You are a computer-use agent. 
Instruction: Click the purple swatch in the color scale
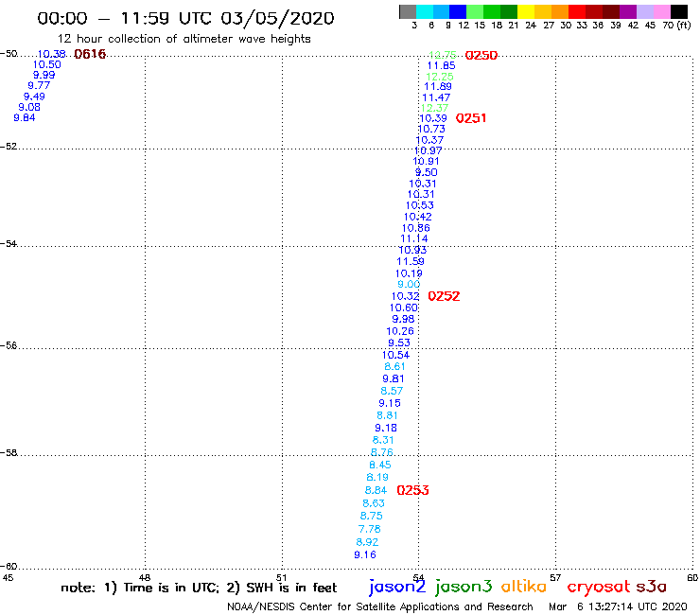tap(628, 12)
